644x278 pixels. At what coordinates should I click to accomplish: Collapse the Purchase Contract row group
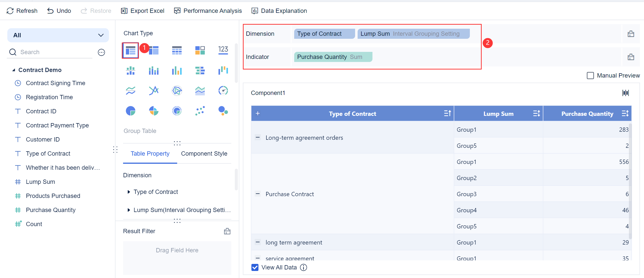click(x=257, y=194)
